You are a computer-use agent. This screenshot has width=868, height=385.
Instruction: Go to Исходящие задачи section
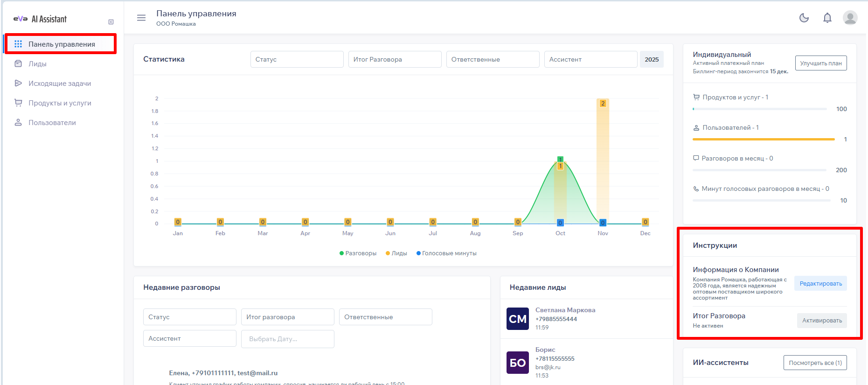click(59, 84)
